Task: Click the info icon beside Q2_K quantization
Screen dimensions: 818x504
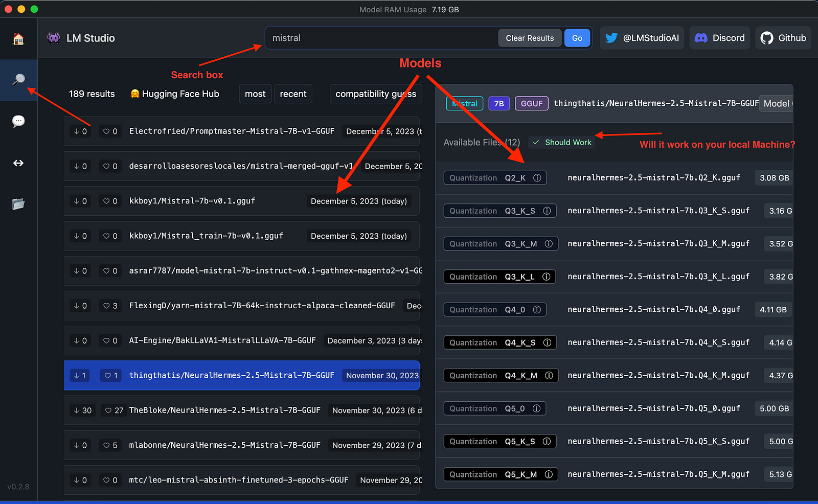Action: click(537, 177)
